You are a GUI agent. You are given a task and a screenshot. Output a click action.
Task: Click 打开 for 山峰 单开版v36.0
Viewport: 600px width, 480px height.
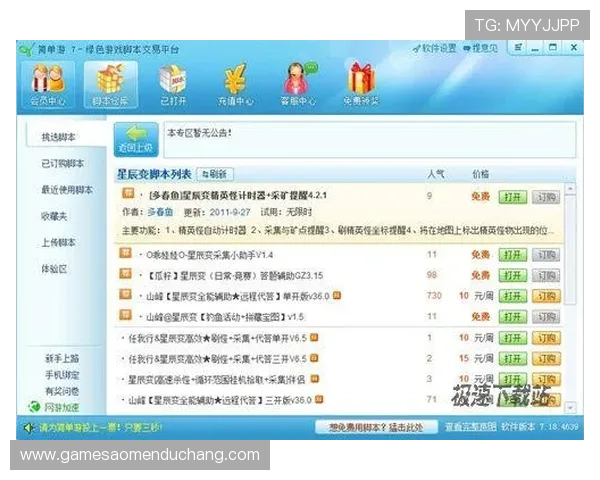[x=513, y=296]
